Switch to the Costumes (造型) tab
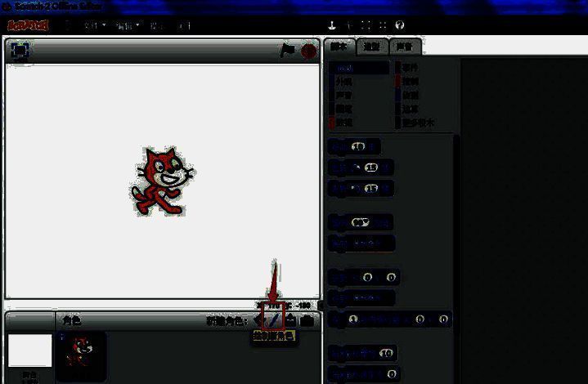This screenshot has width=588, height=384. coord(373,47)
